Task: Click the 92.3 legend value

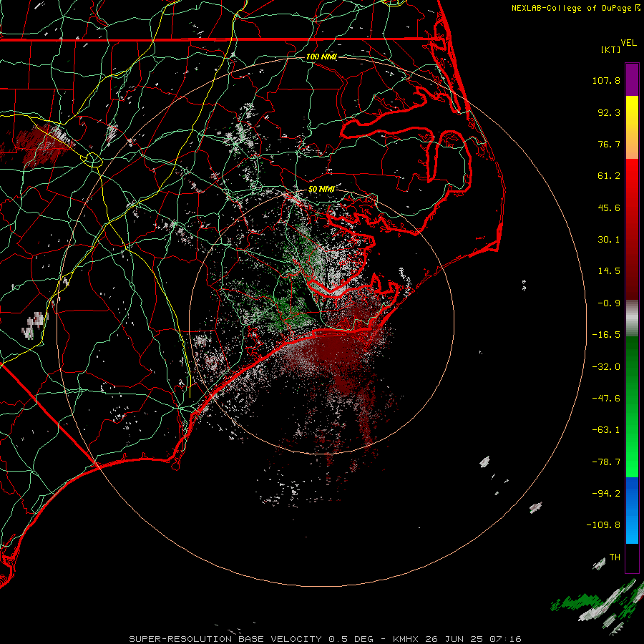Action: pos(609,112)
